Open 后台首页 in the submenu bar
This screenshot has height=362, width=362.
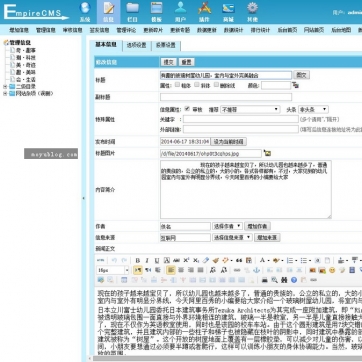click(287, 30)
